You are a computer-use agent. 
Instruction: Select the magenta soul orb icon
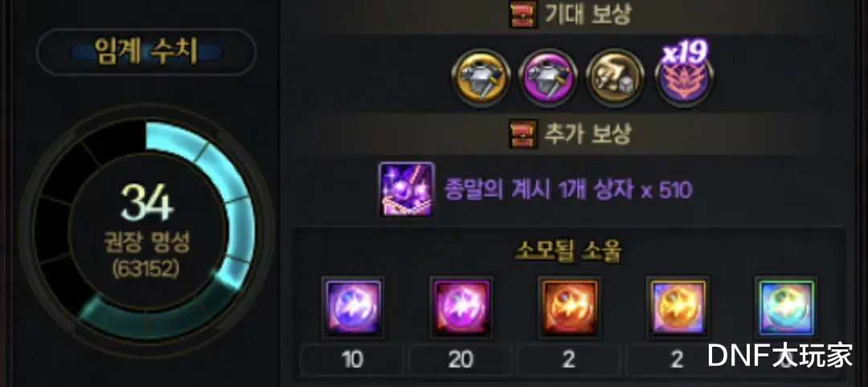461,308
